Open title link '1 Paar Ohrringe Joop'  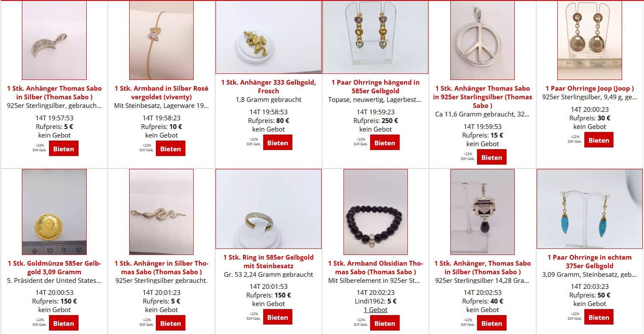click(x=590, y=89)
